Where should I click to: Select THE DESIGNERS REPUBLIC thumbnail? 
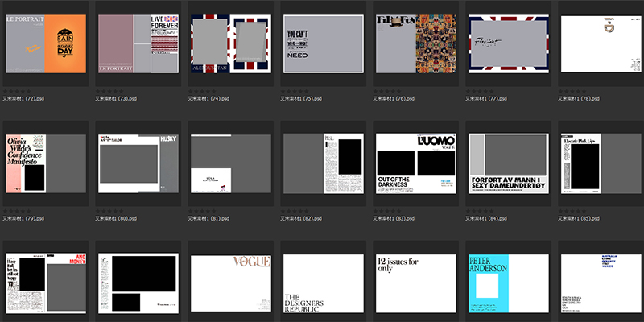(324, 283)
